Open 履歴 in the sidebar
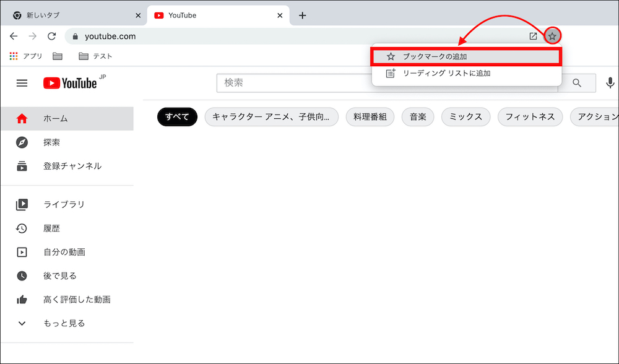The height and width of the screenshot is (364, 619). click(67, 228)
